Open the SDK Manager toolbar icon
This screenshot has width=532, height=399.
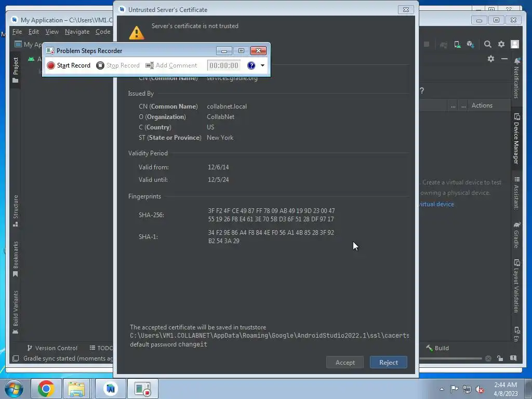point(470,44)
